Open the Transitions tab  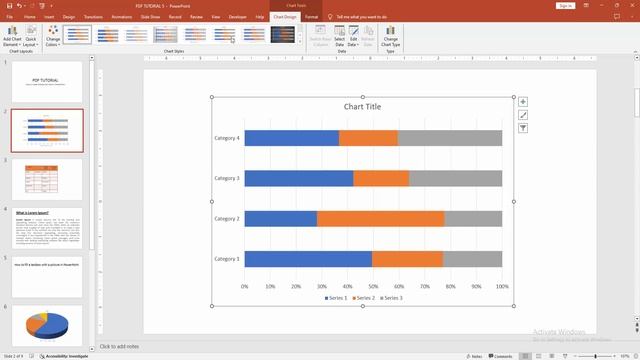93,17
